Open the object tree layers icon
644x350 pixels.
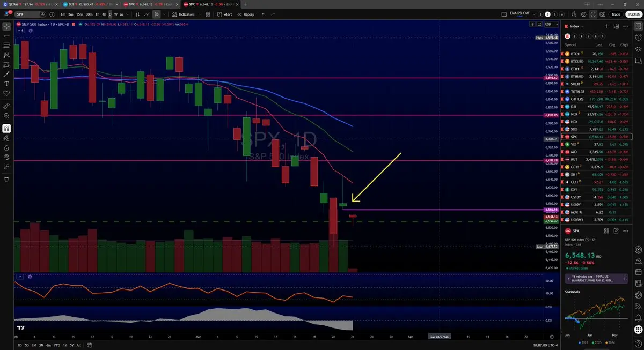pos(638,49)
